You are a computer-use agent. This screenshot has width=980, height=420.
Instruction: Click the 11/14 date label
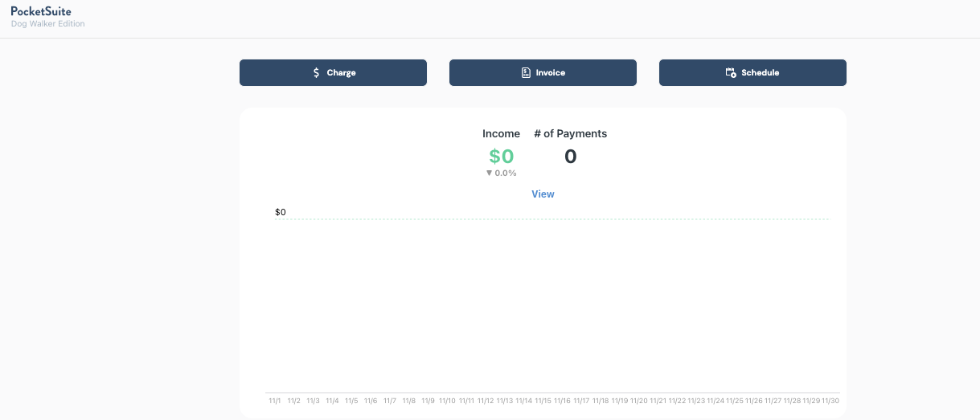click(x=523, y=401)
